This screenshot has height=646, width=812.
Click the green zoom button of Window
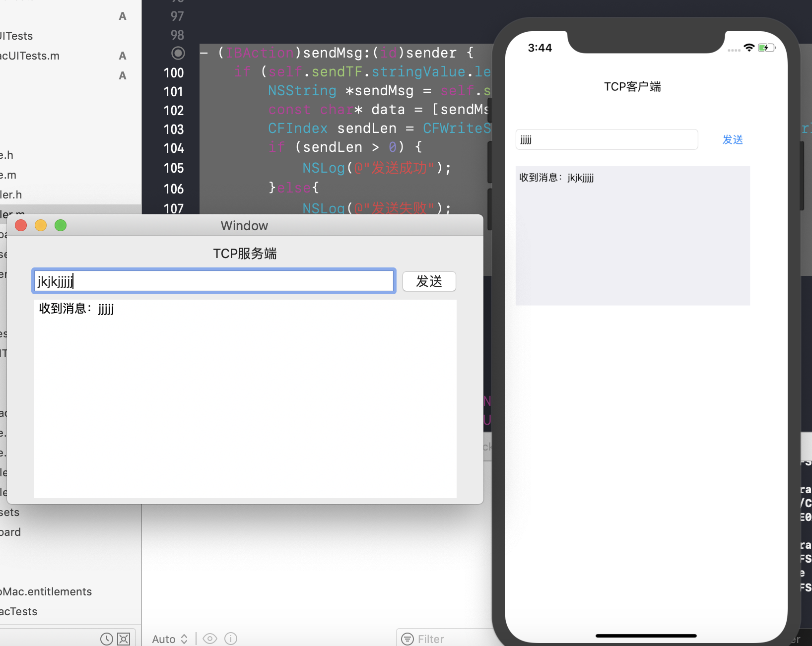coord(61,225)
